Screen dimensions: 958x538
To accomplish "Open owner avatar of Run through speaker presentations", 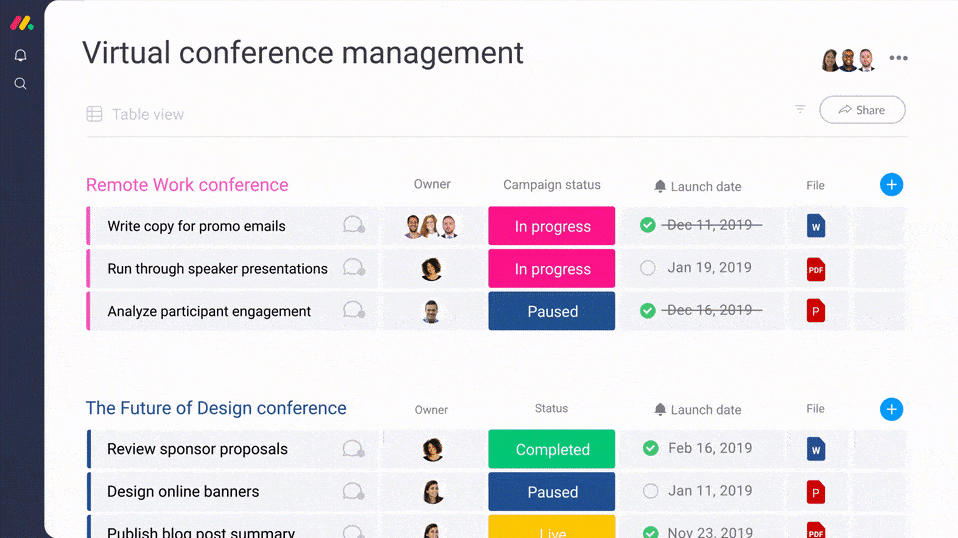I will tap(431, 269).
